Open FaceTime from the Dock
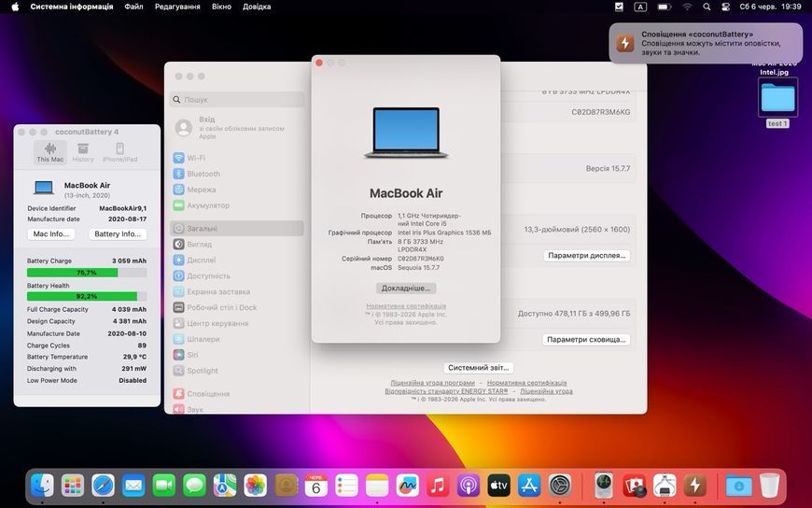Screen dimensions: 812x508 [164, 486]
